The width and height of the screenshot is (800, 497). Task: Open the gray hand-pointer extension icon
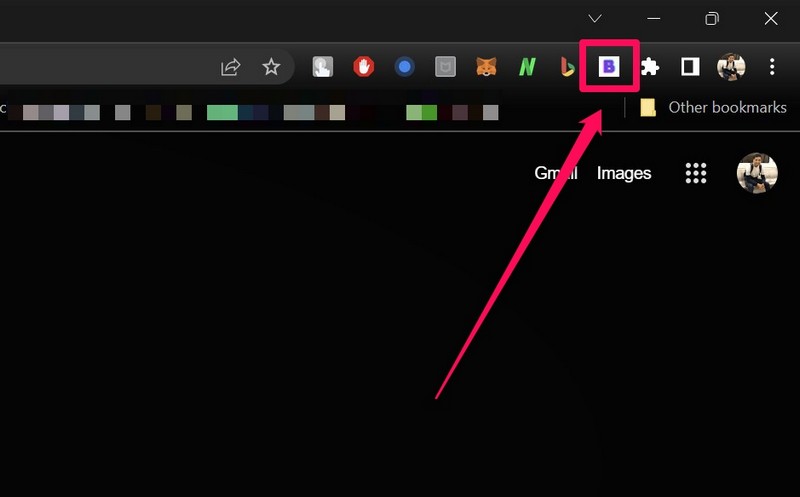[322, 66]
